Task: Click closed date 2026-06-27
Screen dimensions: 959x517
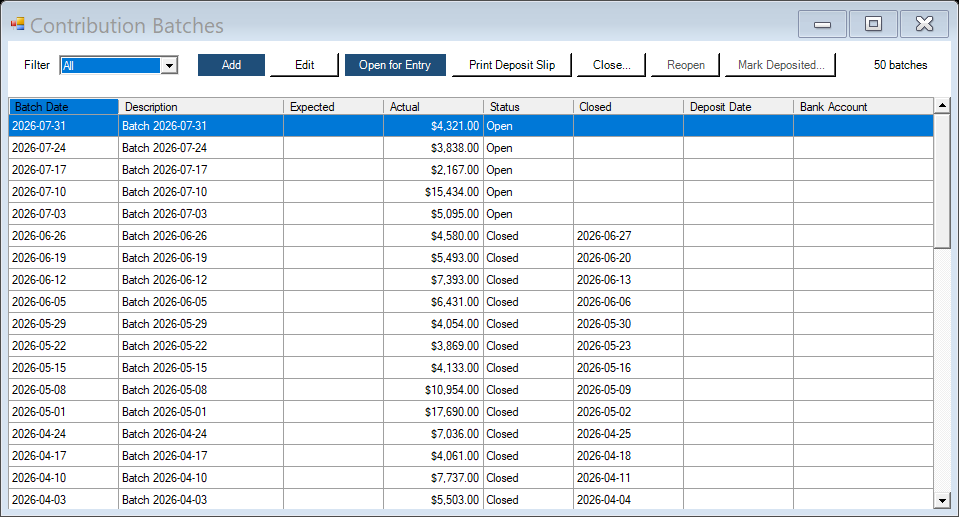Action: 628,236
